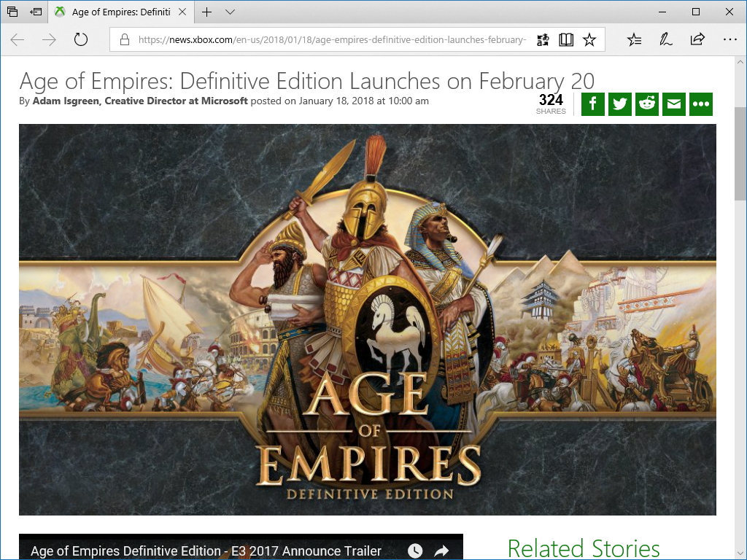The height and width of the screenshot is (560, 747).
Task: Click the page vertical scrollbar thumb
Action: click(x=740, y=153)
